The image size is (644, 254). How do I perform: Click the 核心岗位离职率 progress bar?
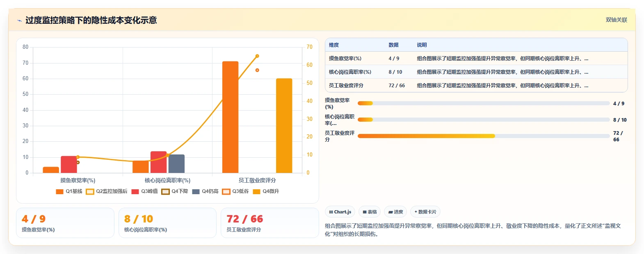[x=484, y=120]
